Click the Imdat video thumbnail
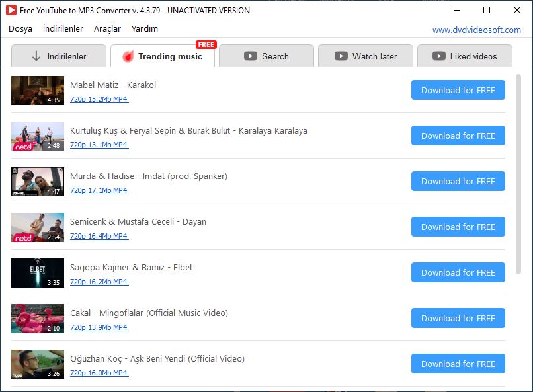Image resolution: width=533 pixels, height=392 pixels. click(x=38, y=181)
